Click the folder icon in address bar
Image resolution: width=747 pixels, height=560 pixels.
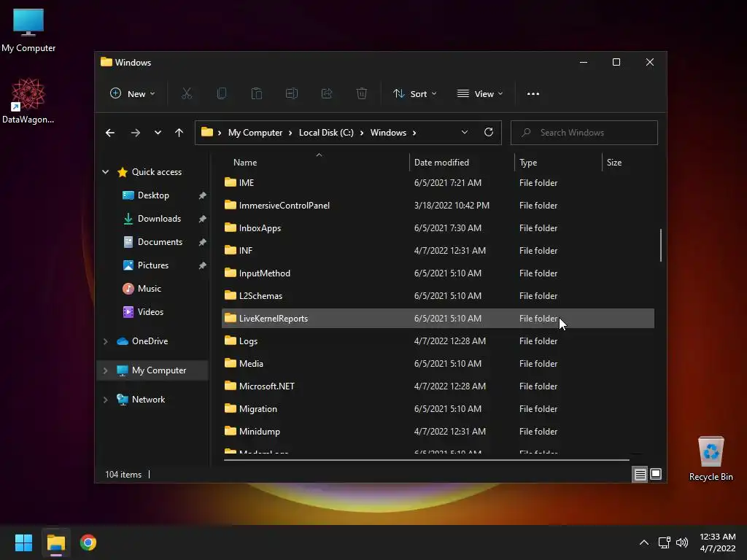206,133
